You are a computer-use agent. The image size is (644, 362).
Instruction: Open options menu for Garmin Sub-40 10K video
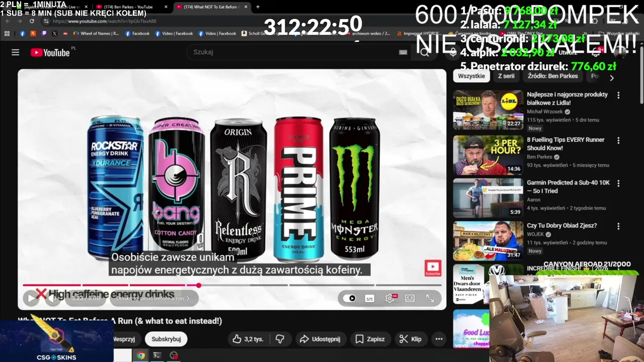pyautogui.click(x=618, y=183)
